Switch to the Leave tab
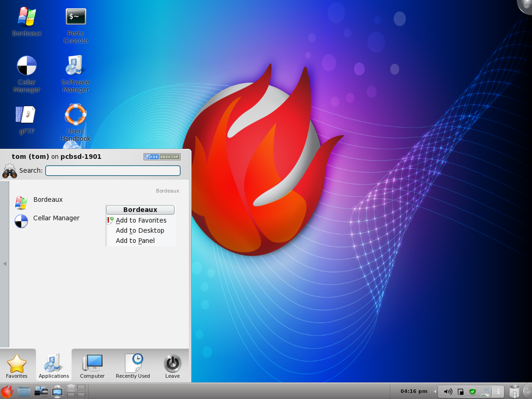The height and width of the screenshot is (399, 532). point(172,366)
